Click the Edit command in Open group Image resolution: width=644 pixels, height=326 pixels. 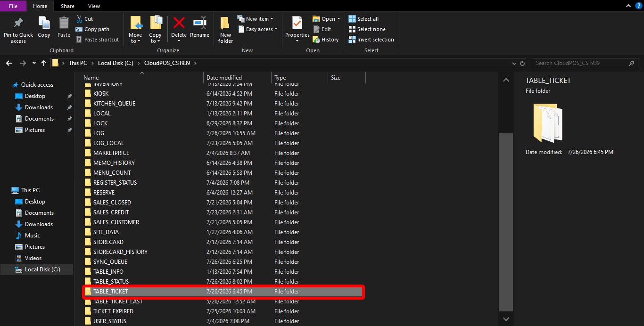click(x=322, y=29)
